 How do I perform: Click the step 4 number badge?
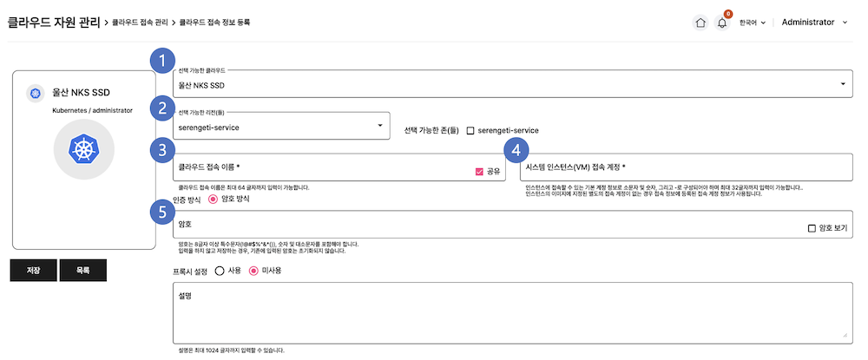pos(515,151)
